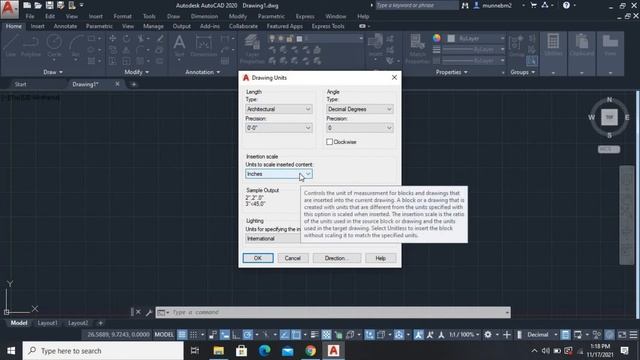Open the Dimension menu
This screenshot has width=640, height=360.
tap(204, 16)
